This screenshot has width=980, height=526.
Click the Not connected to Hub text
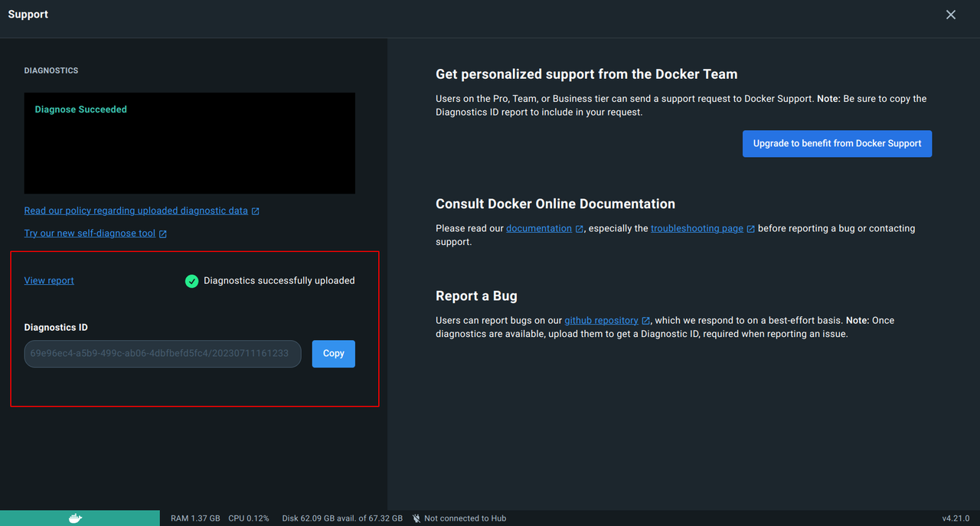[465, 518]
